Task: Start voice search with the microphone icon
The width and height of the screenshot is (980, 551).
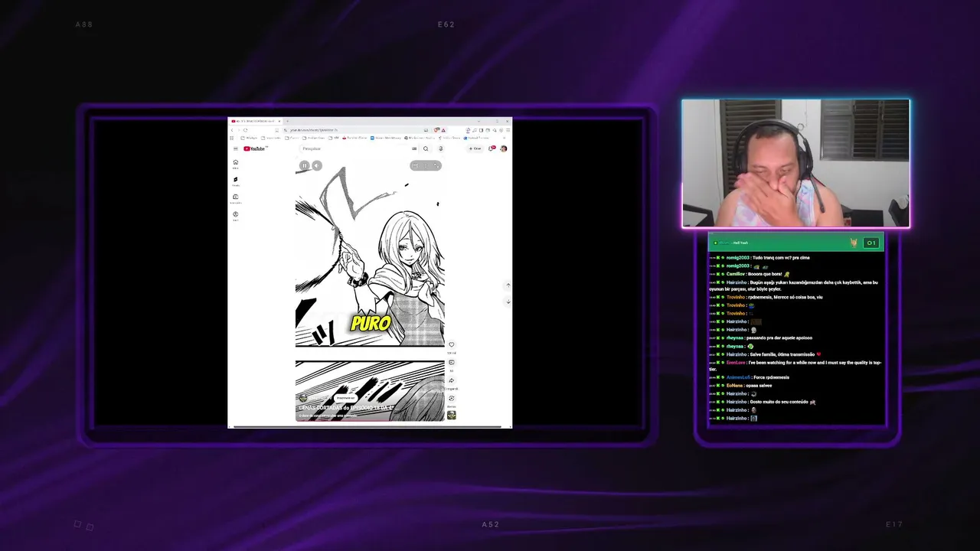Action: point(440,148)
